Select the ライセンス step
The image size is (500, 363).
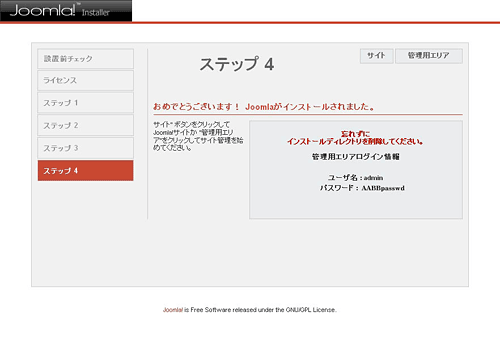point(85,80)
